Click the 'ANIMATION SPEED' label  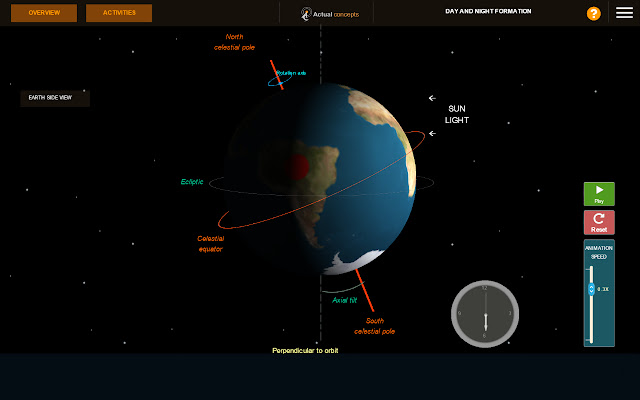pos(599,252)
